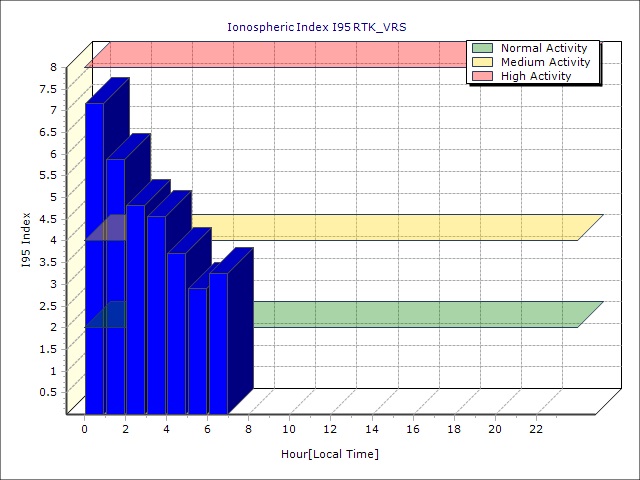640x480 pixels.
Task: Click the tallest blue bar at hour 0
Action: tap(94, 250)
